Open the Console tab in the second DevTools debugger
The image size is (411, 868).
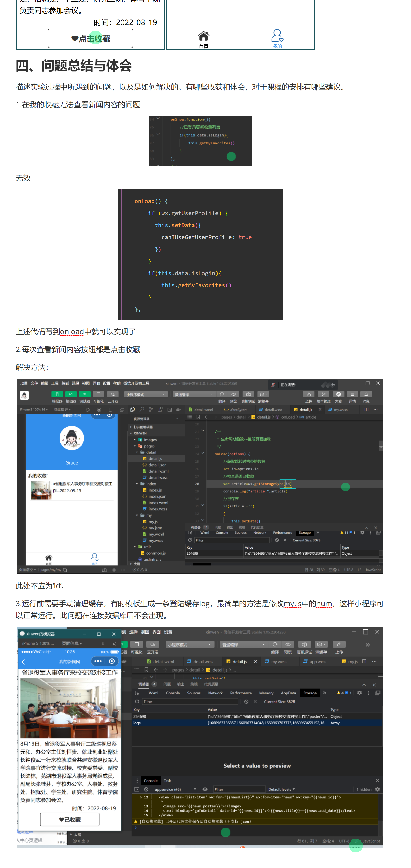pyautogui.click(x=173, y=693)
